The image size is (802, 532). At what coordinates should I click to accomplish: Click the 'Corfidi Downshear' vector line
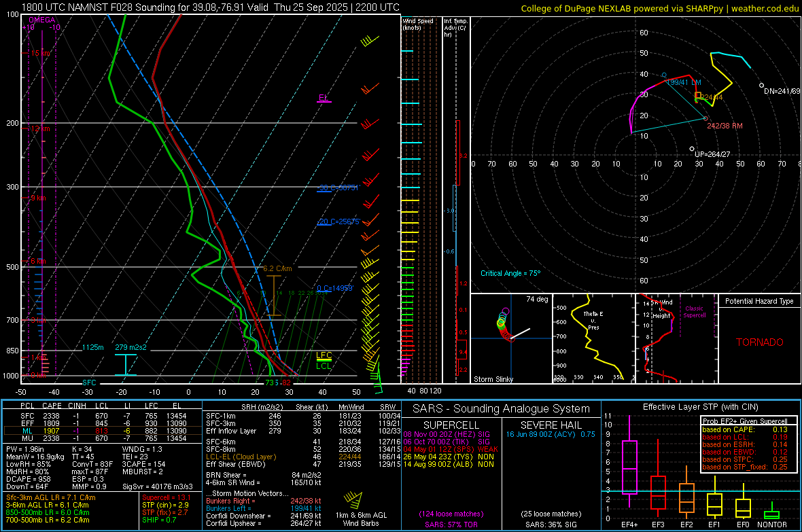pyautogui.click(x=264, y=516)
